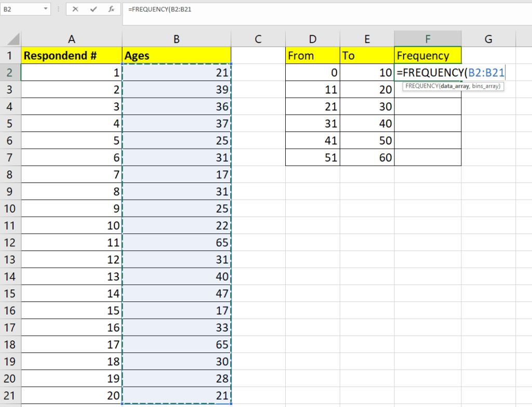The image size is (532, 407).
Task: Open the Name Box dropdown arrow
Action: [46, 9]
